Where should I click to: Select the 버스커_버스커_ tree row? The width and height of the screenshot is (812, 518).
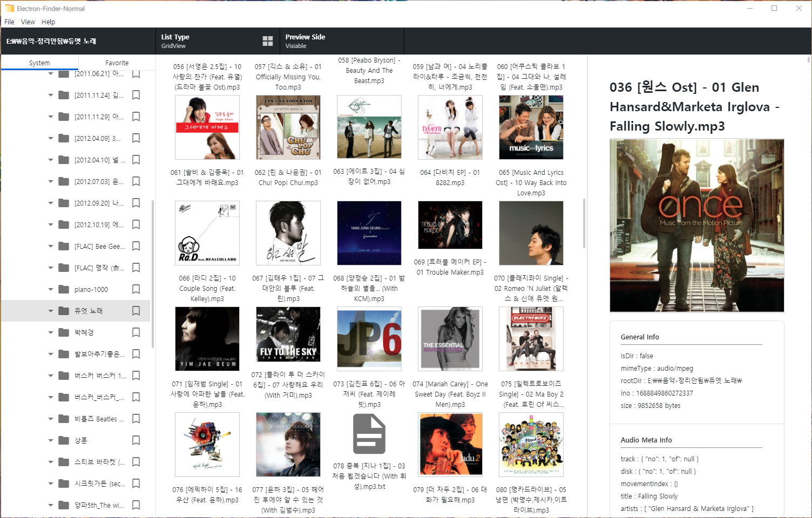[x=76, y=397]
